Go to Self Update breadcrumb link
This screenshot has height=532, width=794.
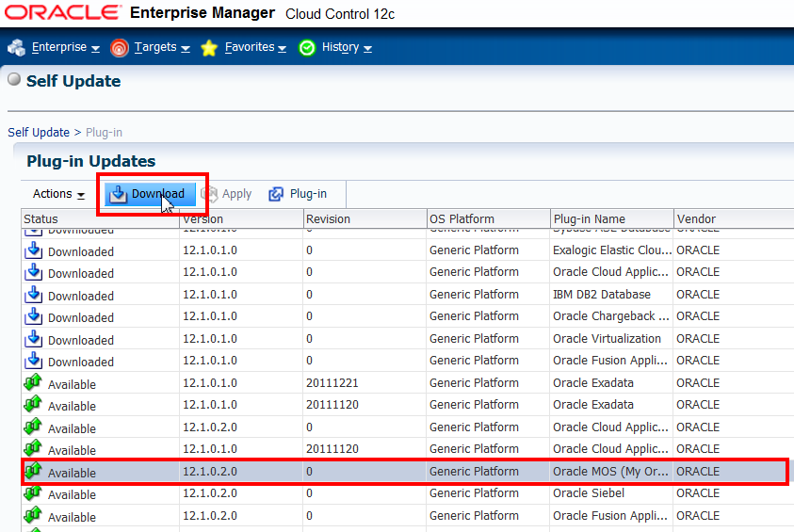39,133
